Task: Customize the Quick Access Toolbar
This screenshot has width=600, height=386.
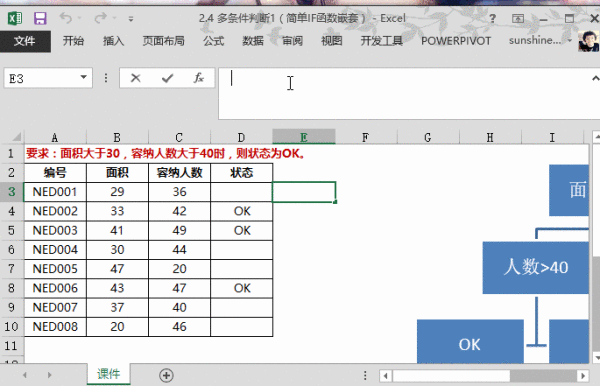Action: coord(131,18)
